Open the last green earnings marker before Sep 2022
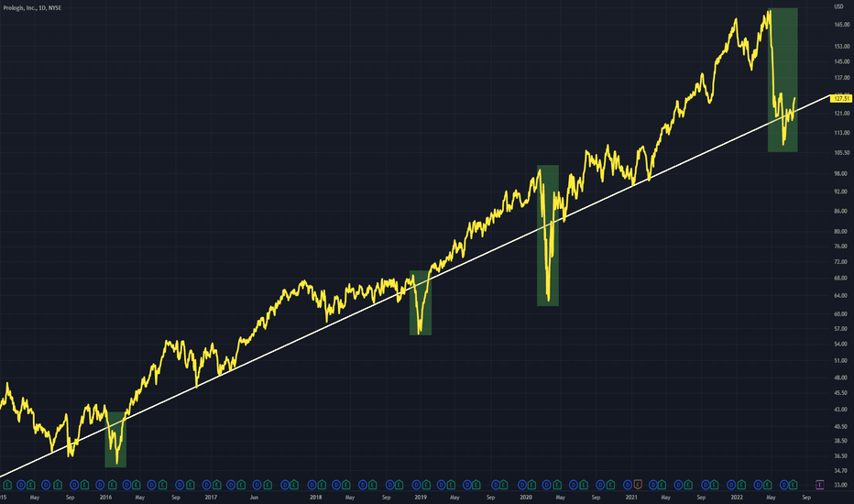Screen dimensions: 854x504 click(793, 485)
